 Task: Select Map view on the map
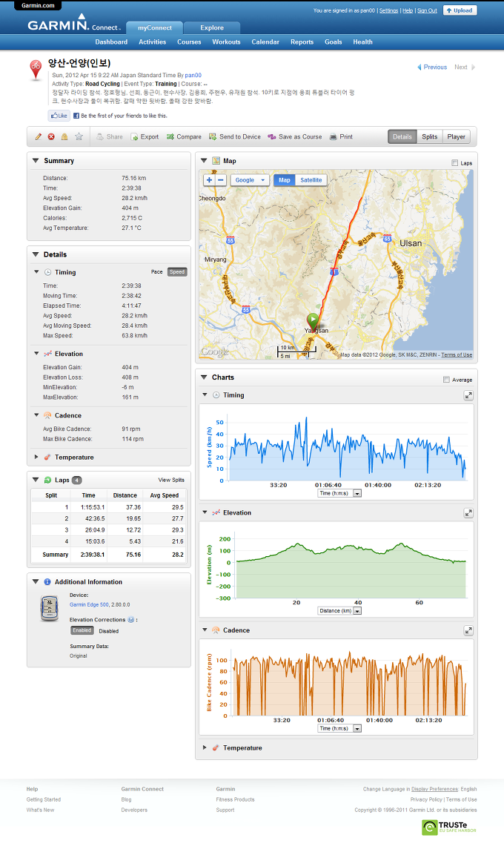point(285,180)
